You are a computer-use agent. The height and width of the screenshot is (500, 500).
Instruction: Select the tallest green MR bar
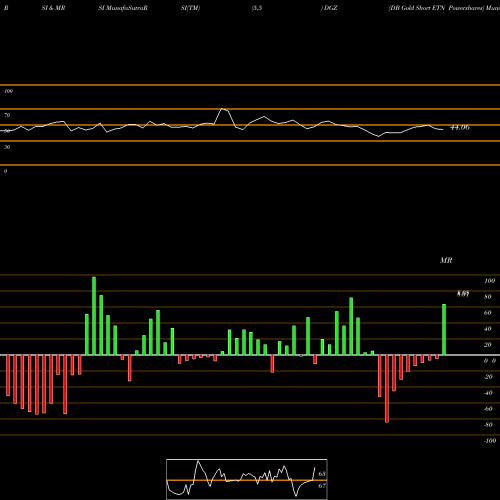[94, 316]
